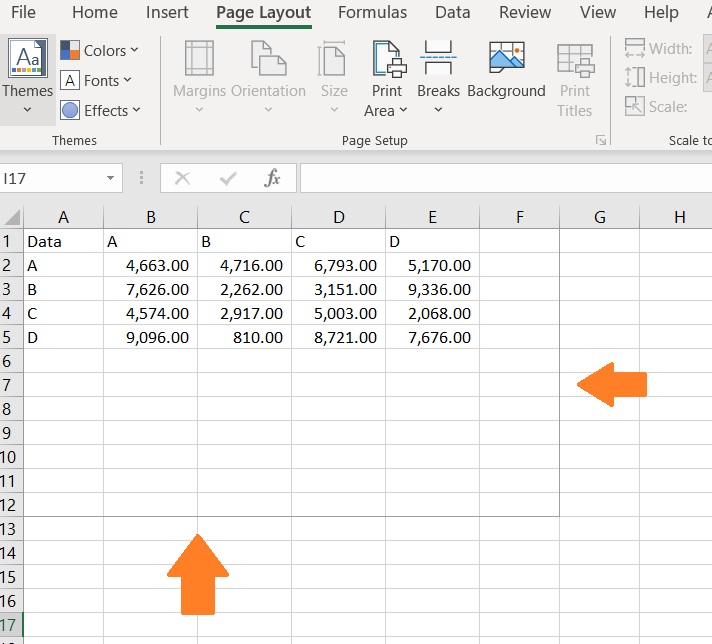Click the sheet Background picture icon
This screenshot has height=644, width=712.
point(506,57)
